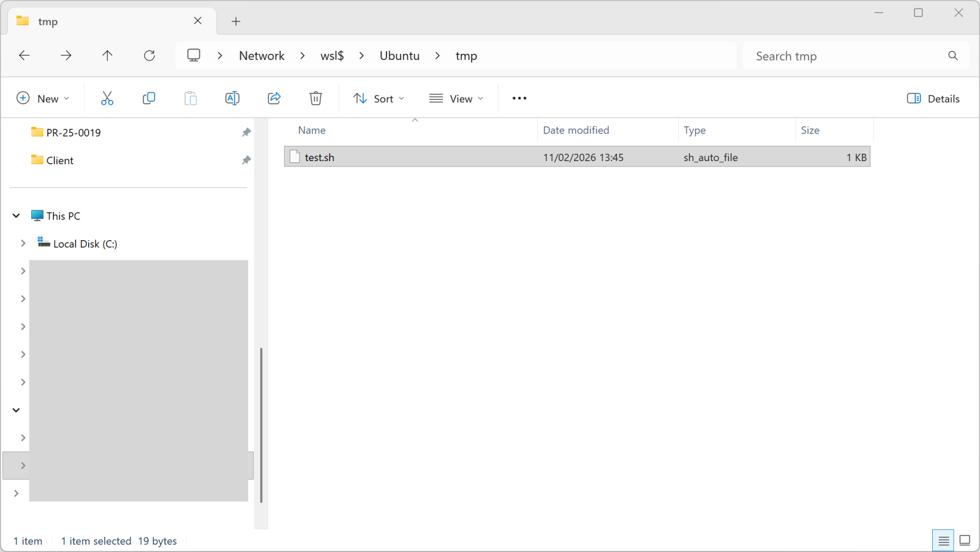Click Ubuntu in the address breadcrumb
Viewport: 980px width, 552px height.
point(399,56)
